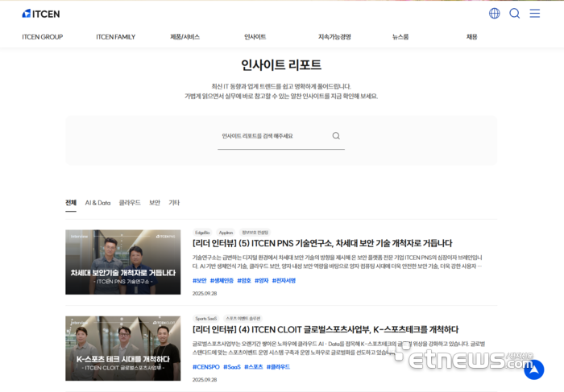Click the PNS article summary text

(x=338, y=262)
